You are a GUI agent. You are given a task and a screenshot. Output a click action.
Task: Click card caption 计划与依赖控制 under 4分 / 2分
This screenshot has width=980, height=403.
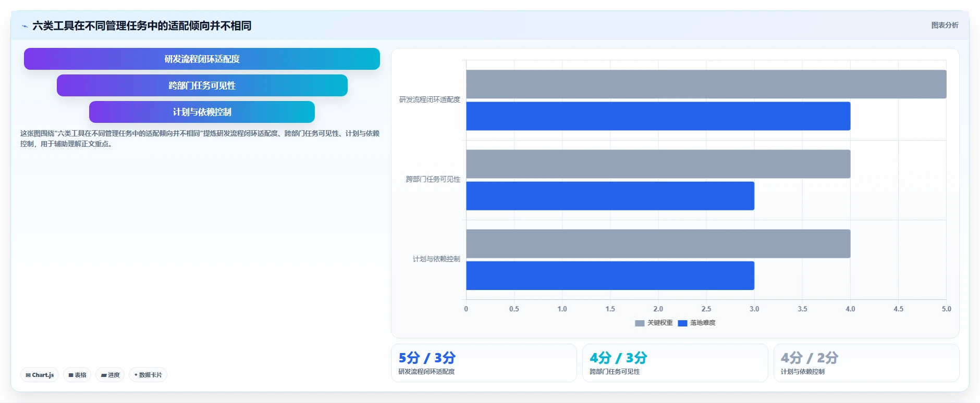[x=803, y=372]
